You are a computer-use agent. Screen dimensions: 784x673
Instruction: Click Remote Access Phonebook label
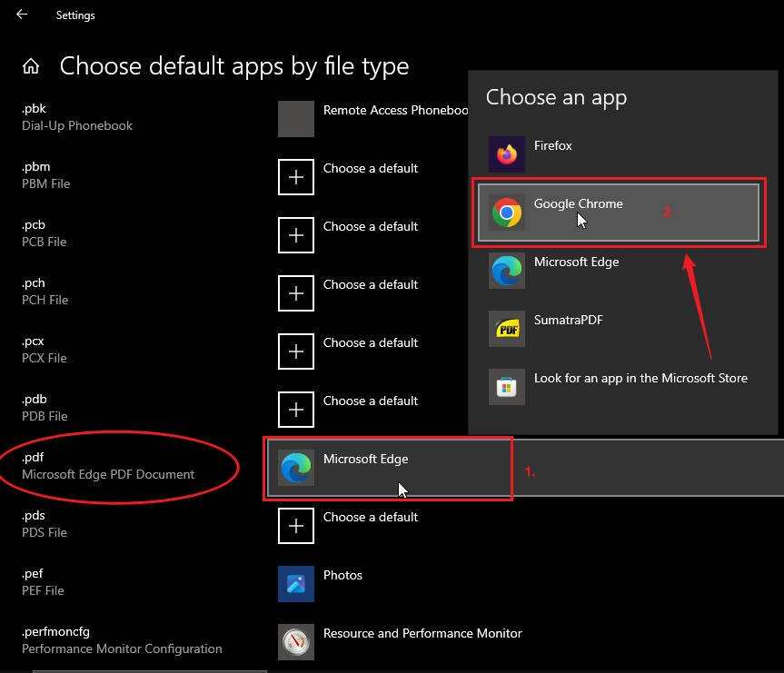click(x=395, y=111)
